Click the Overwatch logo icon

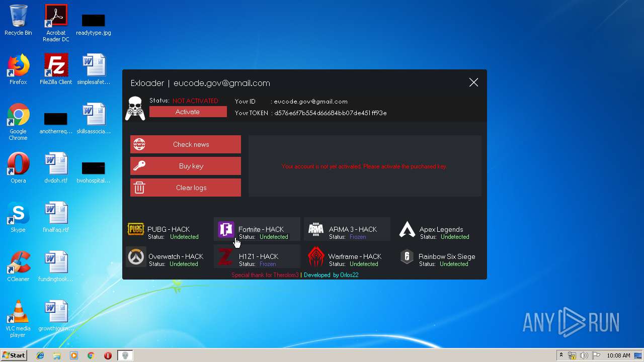click(x=135, y=257)
